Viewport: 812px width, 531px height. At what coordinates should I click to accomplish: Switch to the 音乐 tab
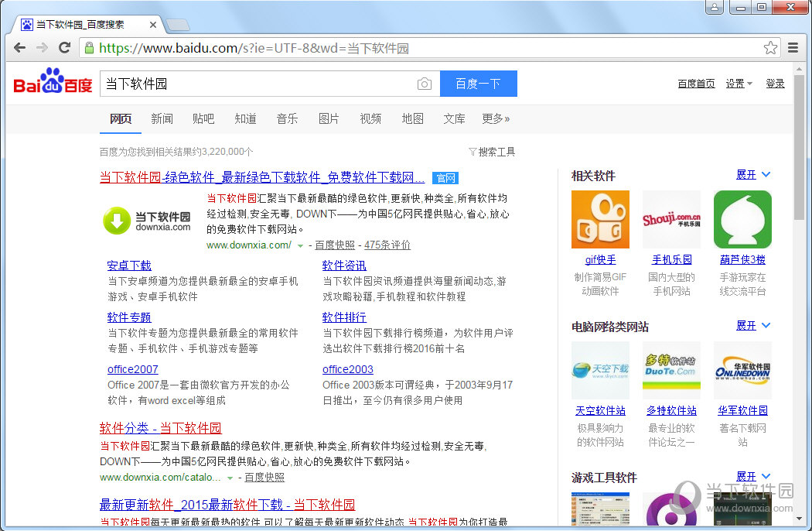(x=287, y=118)
